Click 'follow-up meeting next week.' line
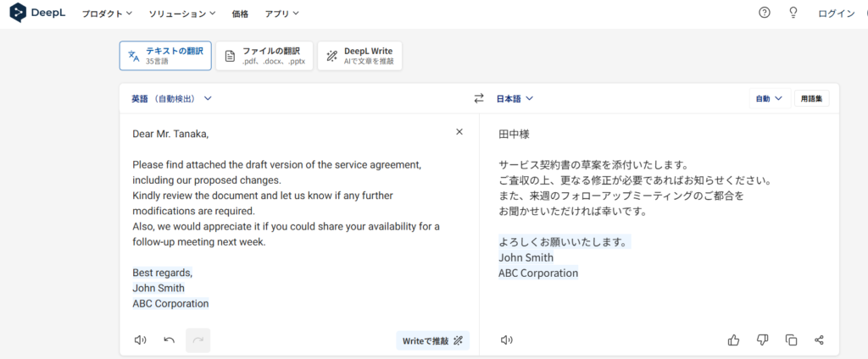Image resolution: width=868 pixels, height=359 pixels. pyautogui.click(x=199, y=242)
